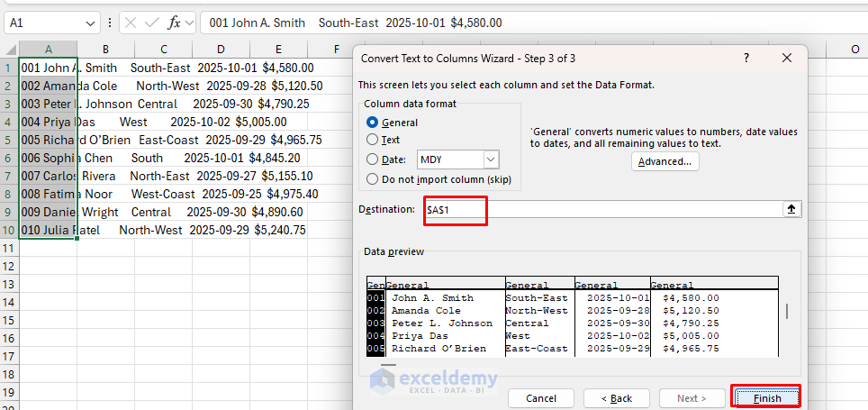
Task: Go back with the < Back button
Action: pos(617,397)
